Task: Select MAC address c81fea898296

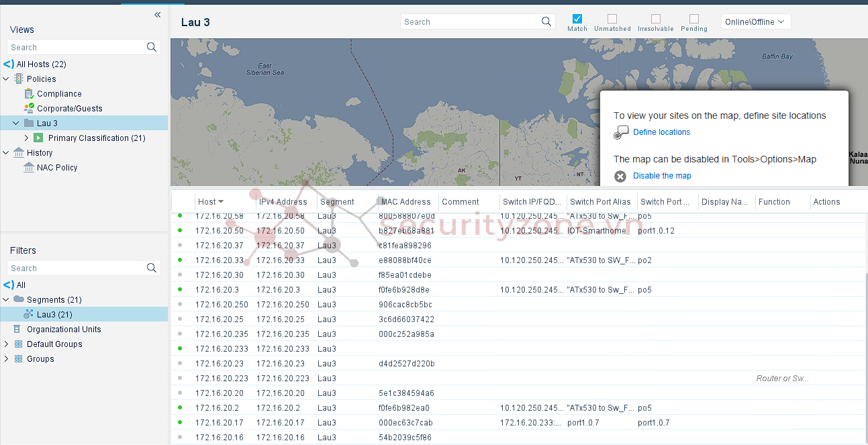Action: tap(405, 246)
